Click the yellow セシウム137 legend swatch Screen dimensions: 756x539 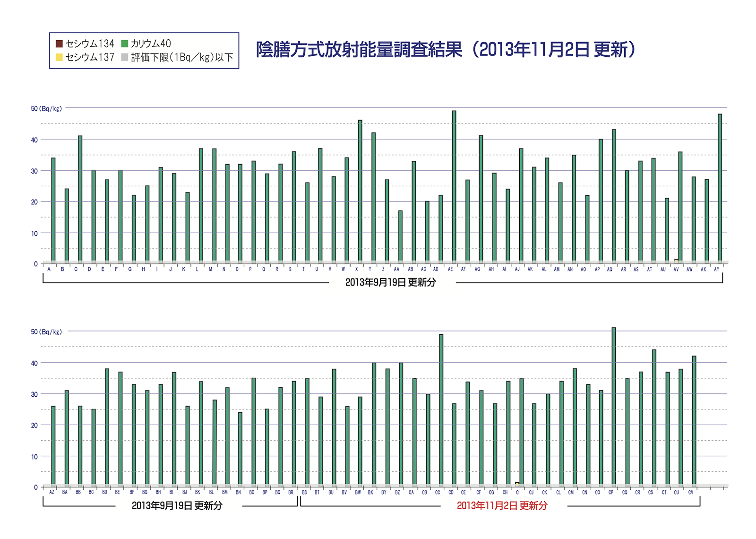(59, 57)
